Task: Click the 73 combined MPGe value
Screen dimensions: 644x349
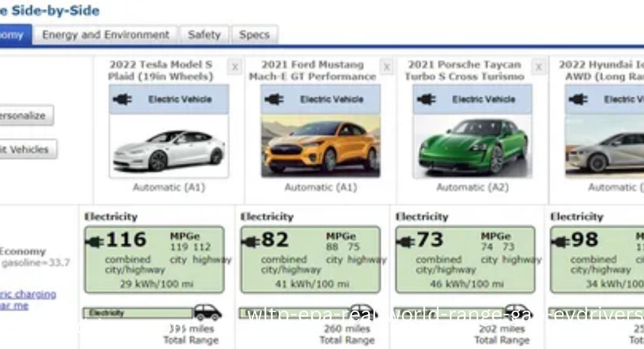Action: point(430,239)
